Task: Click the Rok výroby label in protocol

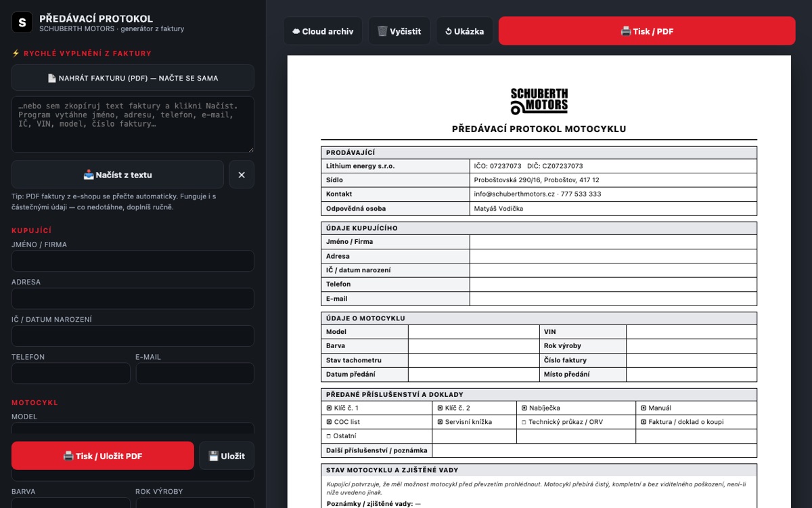Action: (x=562, y=346)
